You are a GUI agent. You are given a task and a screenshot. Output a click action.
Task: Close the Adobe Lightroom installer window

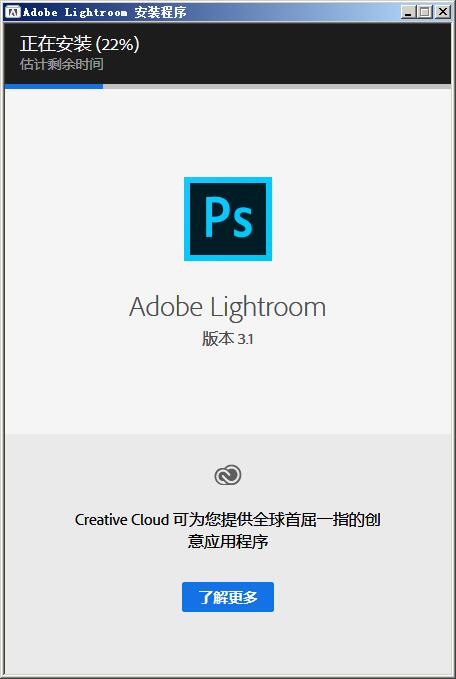click(442, 12)
